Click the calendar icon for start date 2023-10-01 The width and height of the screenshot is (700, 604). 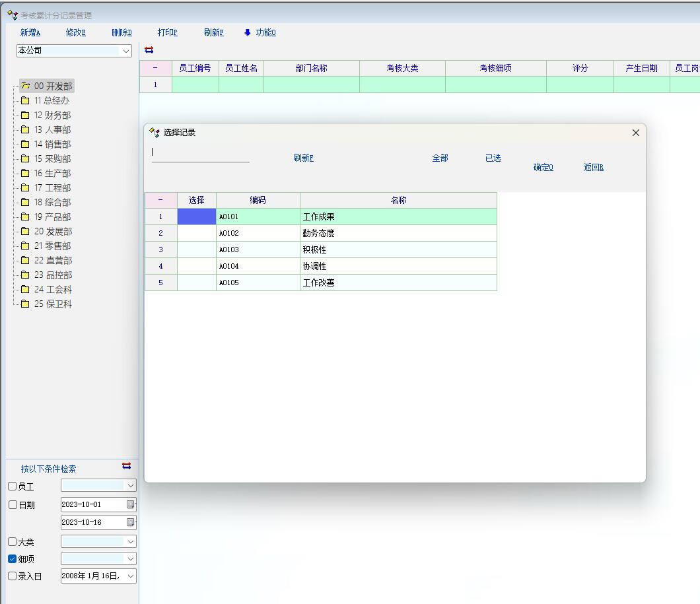[x=131, y=505]
